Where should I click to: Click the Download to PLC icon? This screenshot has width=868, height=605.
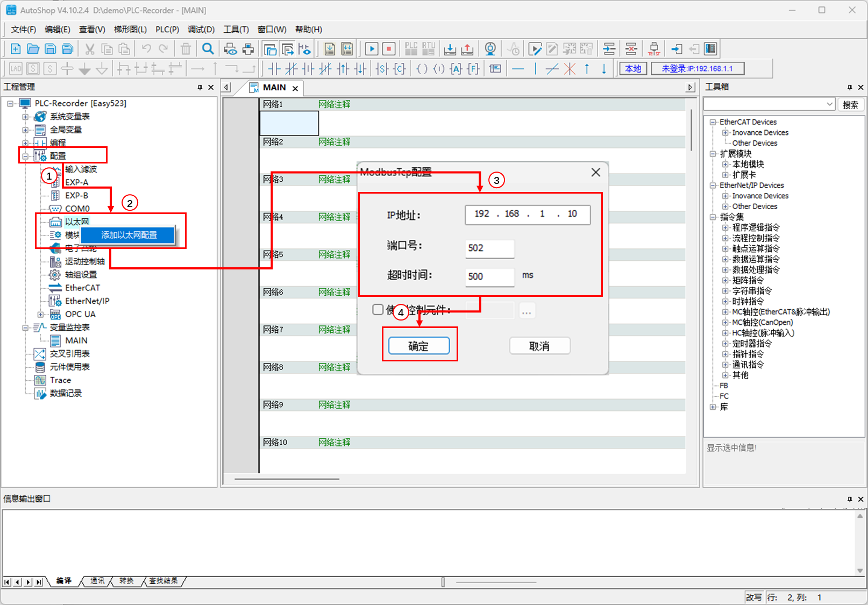450,49
